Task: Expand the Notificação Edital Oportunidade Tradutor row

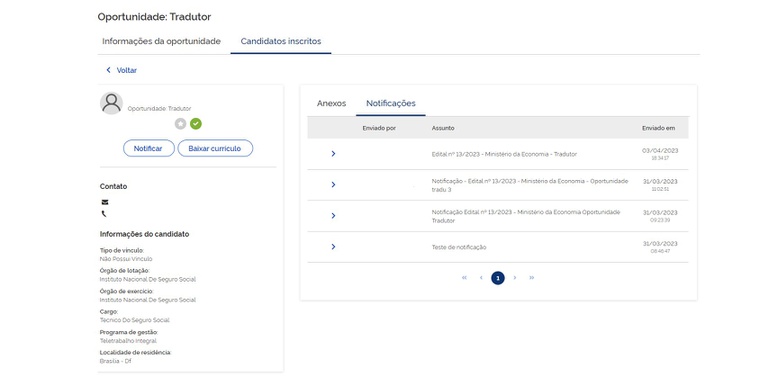Action: tap(333, 216)
